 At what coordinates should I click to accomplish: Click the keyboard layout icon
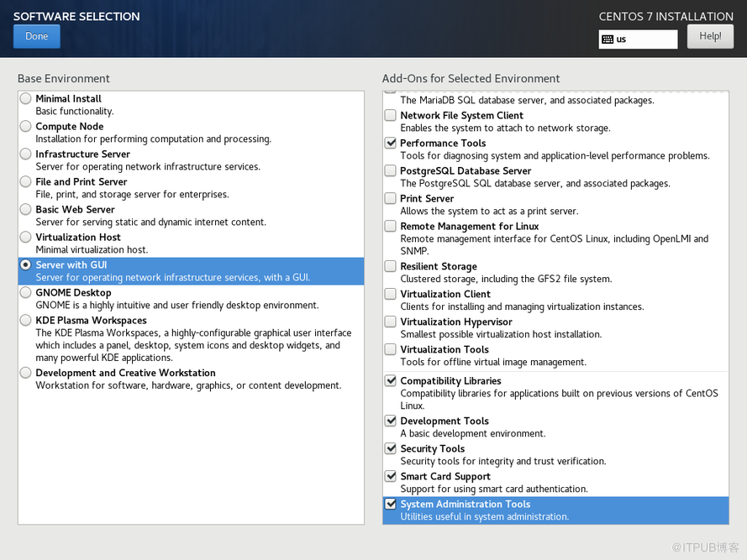608,39
